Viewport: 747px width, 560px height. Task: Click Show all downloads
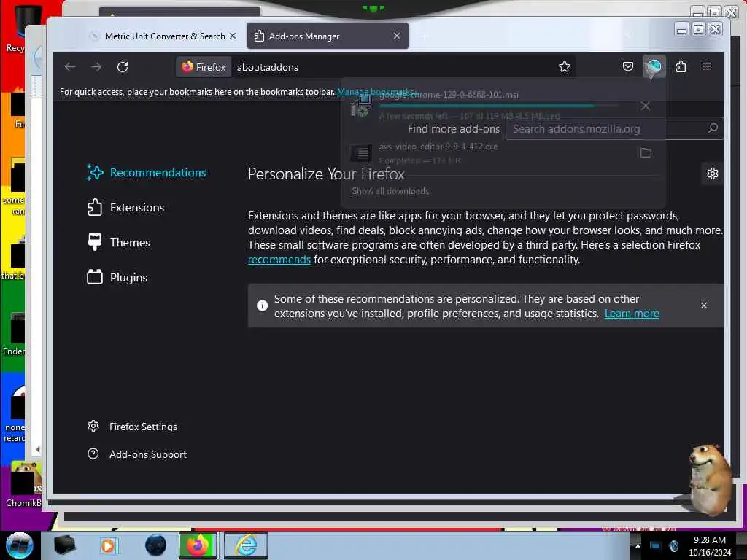point(390,191)
